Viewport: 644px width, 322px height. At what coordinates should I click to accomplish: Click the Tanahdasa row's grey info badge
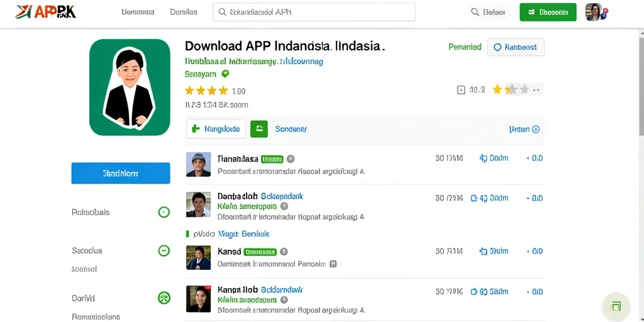pos(291,159)
